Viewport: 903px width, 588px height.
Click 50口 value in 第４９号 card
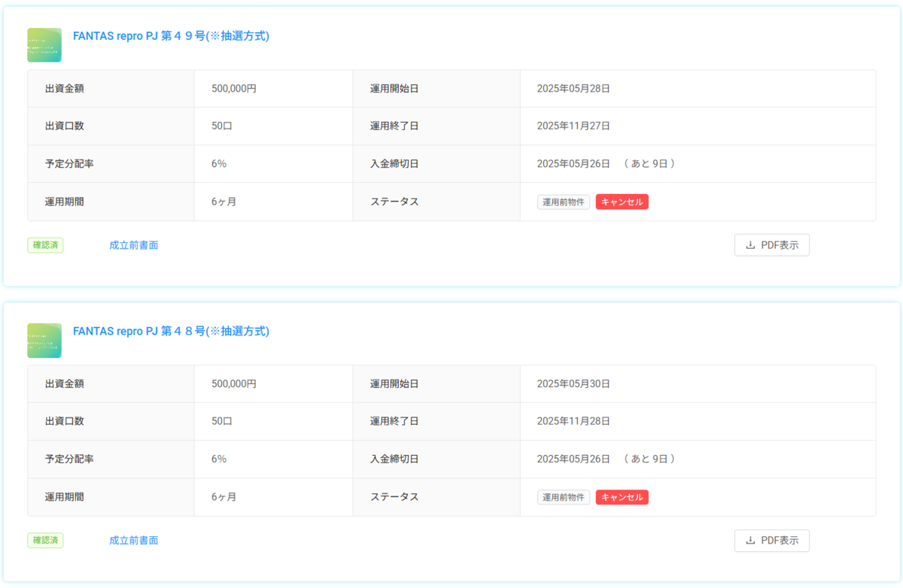[x=222, y=126]
